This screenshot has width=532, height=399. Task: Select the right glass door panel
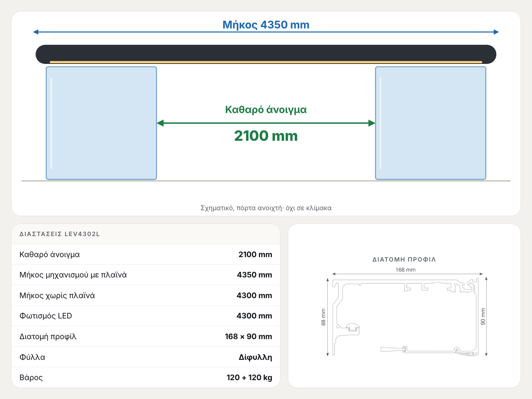(430, 123)
